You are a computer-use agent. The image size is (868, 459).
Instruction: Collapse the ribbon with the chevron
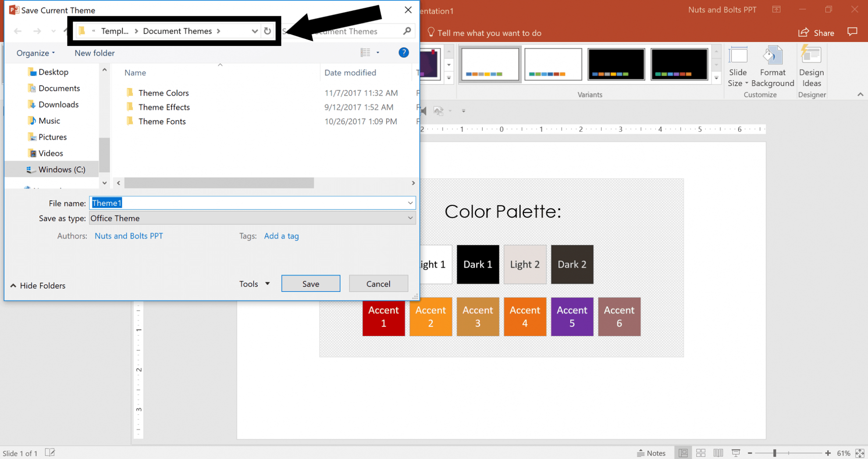pos(861,94)
